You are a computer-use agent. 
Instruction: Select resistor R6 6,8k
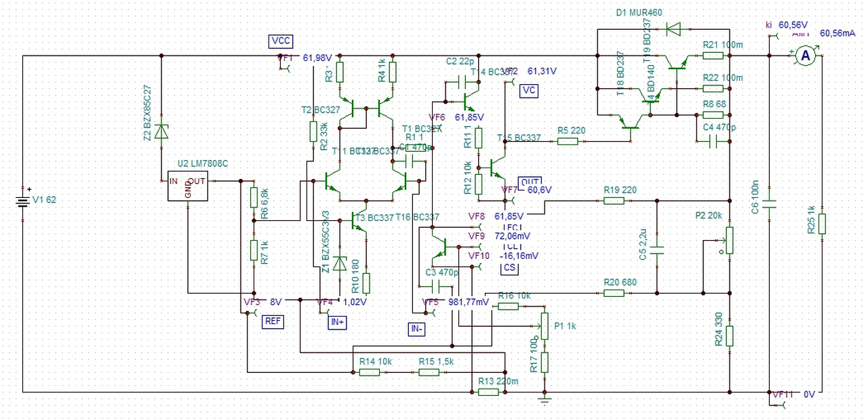253,198
